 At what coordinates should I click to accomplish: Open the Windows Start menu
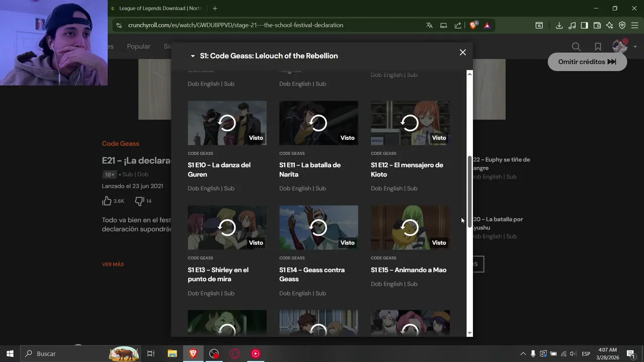[10, 353]
